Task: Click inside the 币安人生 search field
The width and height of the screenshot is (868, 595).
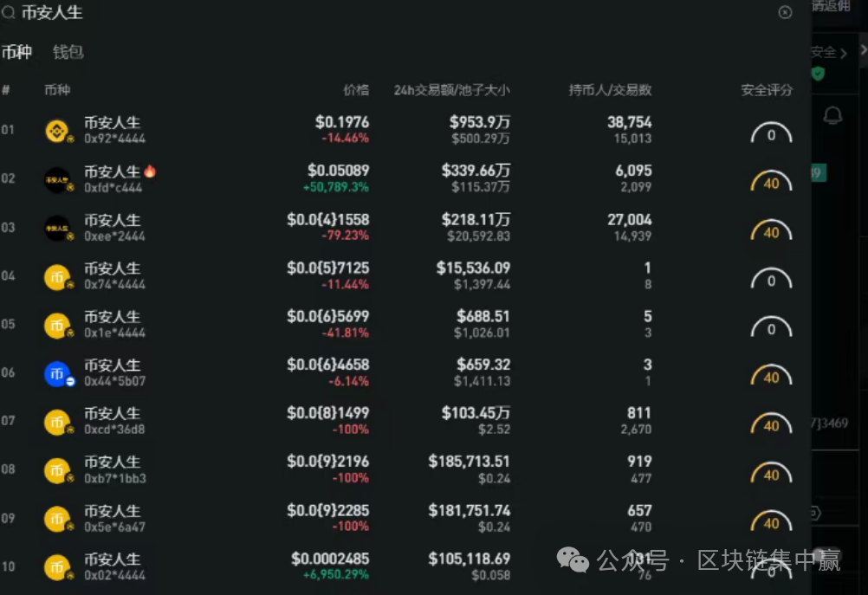Action: 347,13
